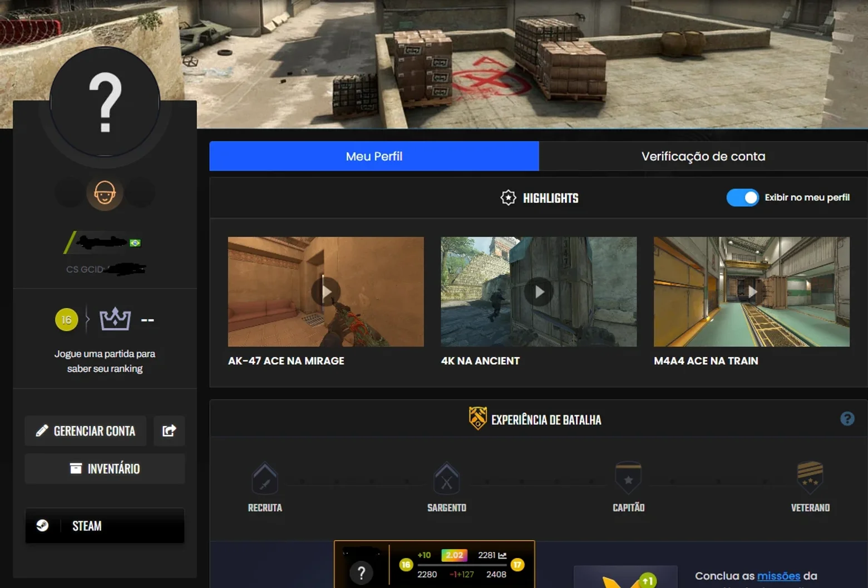The height and width of the screenshot is (588, 868).
Task: Click the AK-47 ACE NA MIRAGE title
Action: 286,361
